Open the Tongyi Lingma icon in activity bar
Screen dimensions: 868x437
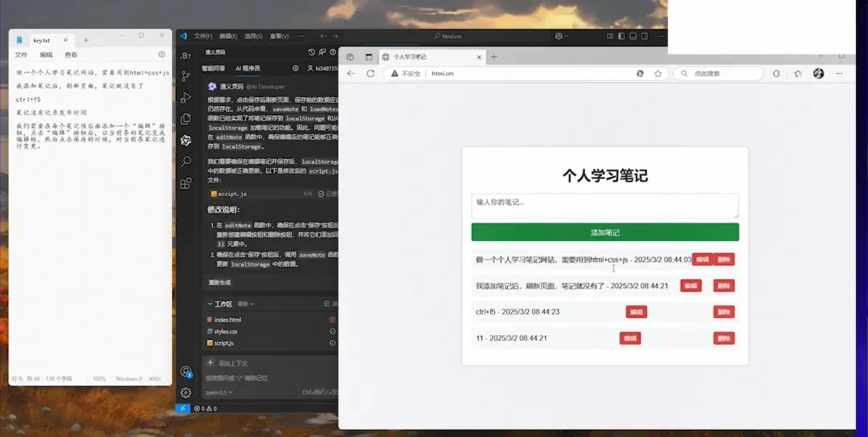(186, 141)
